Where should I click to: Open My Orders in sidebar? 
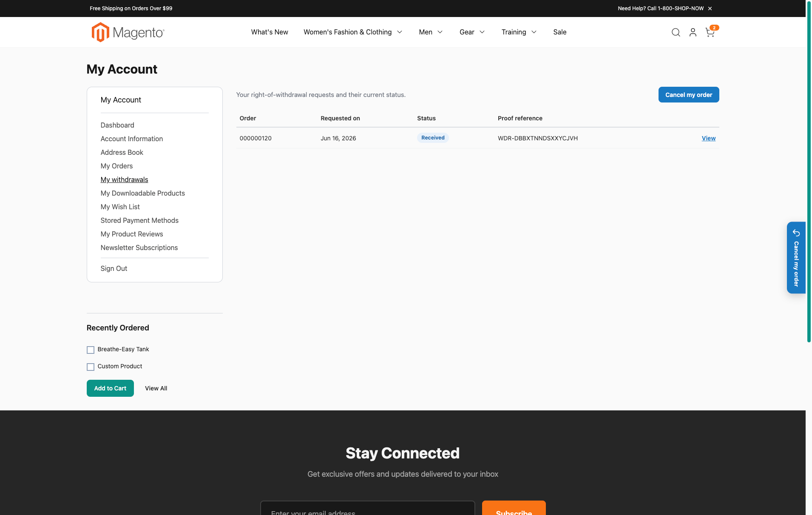click(x=116, y=166)
